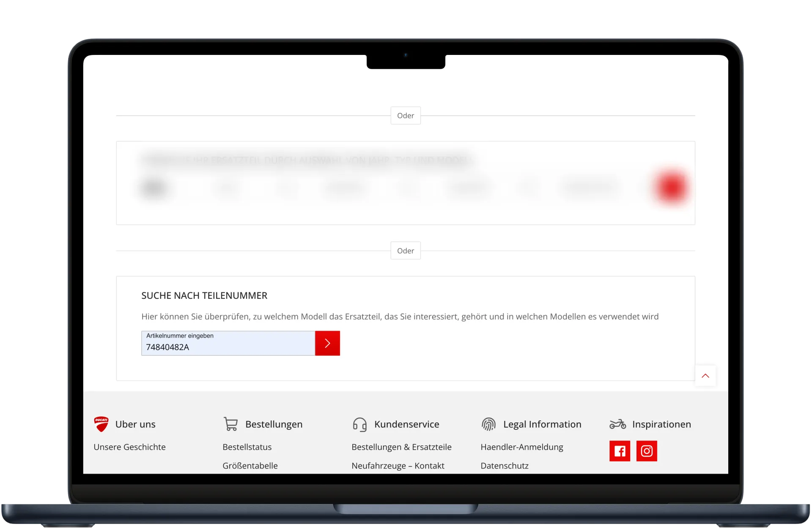Open Datenschutz link
This screenshot has height=529, width=812.
point(504,466)
